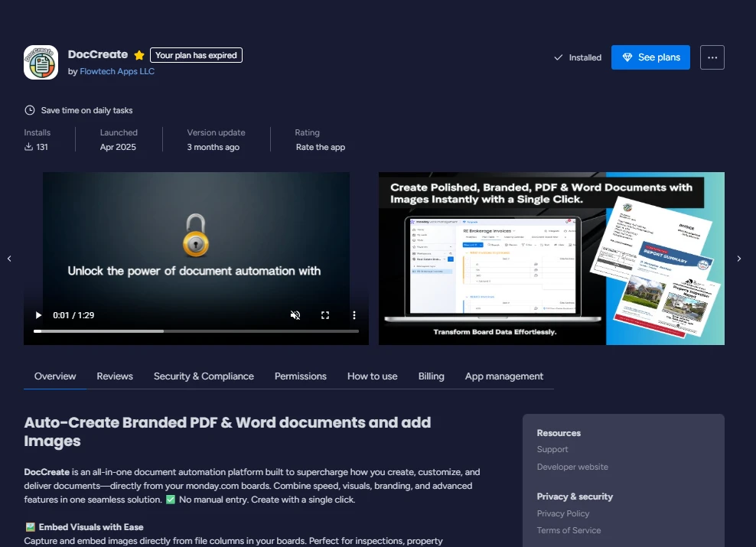Unmute the video audio
The height and width of the screenshot is (547, 756).
(x=295, y=315)
